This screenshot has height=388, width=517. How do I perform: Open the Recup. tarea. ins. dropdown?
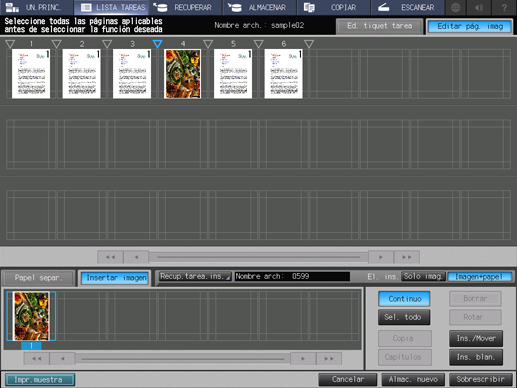(x=195, y=276)
